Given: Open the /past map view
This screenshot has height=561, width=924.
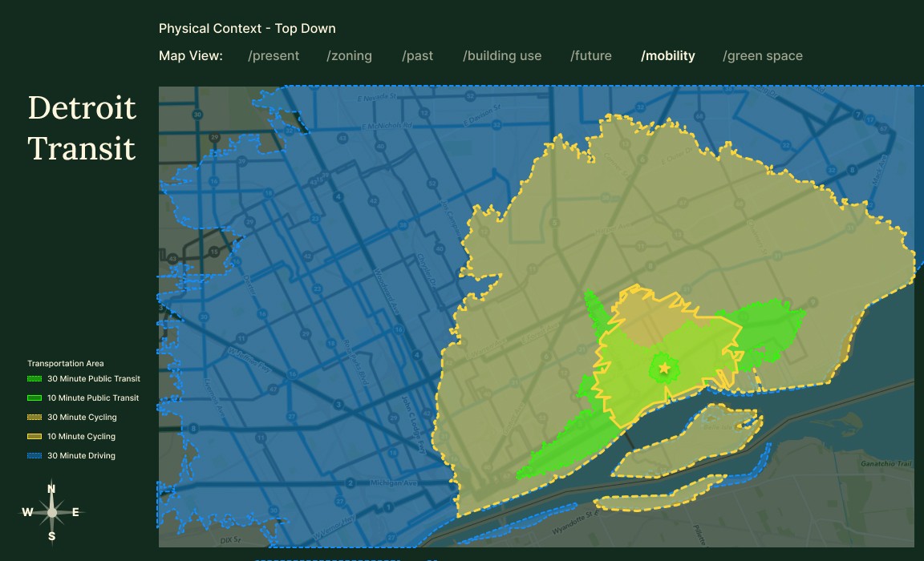Looking at the screenshot, I should (x=417, y=55).
